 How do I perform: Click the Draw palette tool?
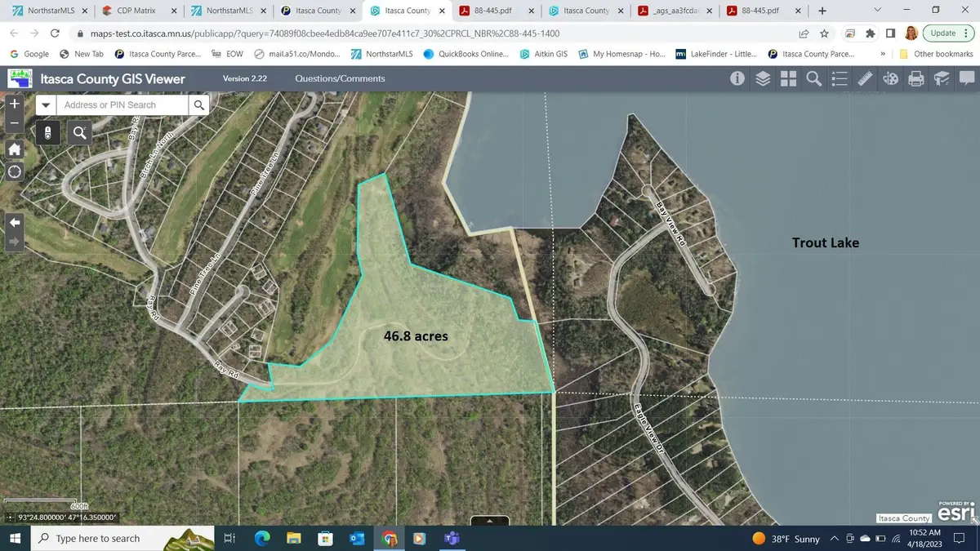[890, 78]
